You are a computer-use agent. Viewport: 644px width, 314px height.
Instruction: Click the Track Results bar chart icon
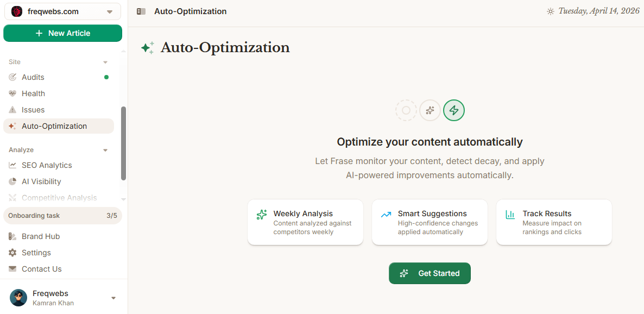point(510,215)
